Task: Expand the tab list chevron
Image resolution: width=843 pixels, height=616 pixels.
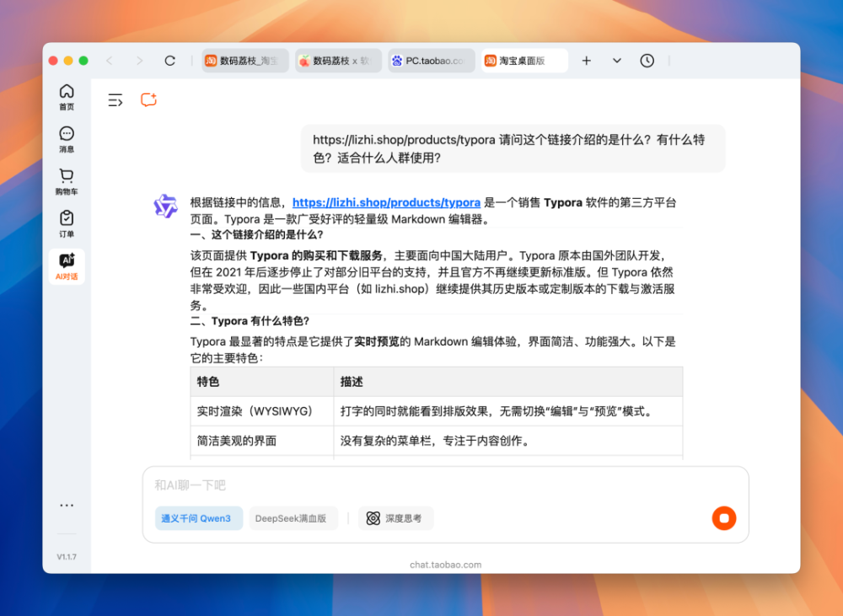Action: [617, 61]
